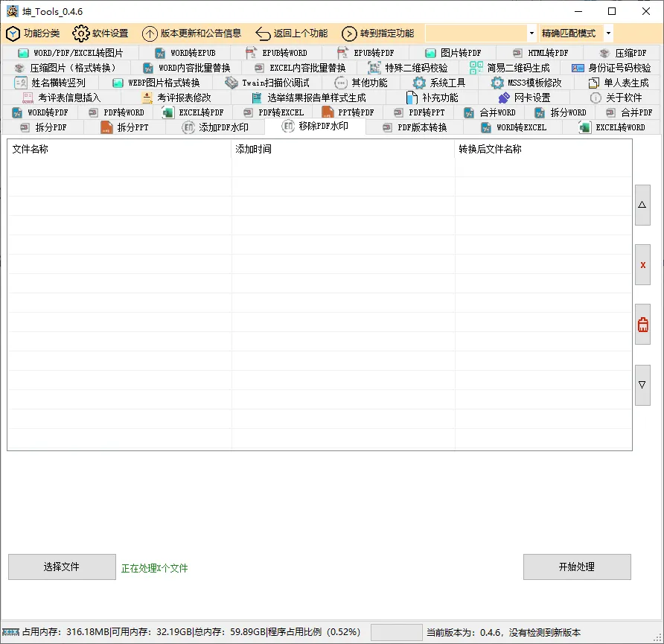This screenshot has width=664, height=644.
Task: Open 压缩图片（格式转换）tab
Action: point(66,68)
